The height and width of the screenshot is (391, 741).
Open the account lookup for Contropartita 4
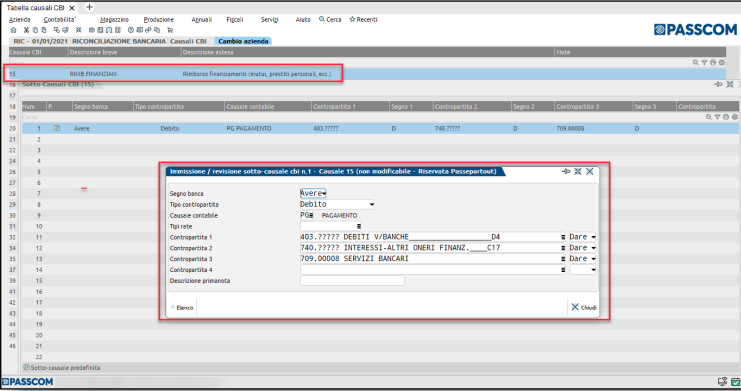point(563,269)
